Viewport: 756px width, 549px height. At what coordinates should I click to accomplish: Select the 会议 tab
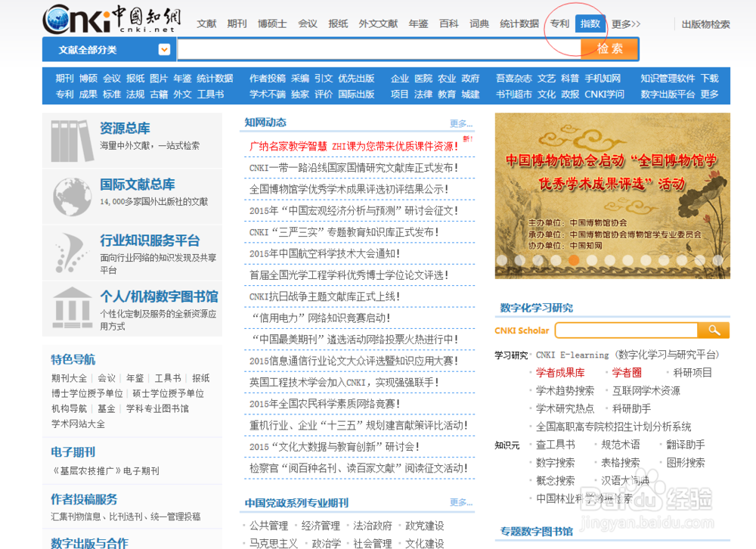pos(307,23)
